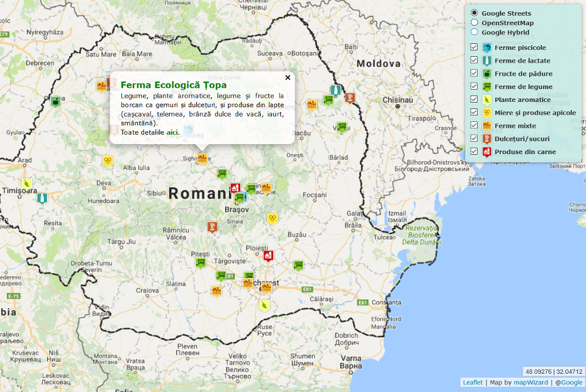This screenshot has height=392, width=586.
Task: Open the mapWizard link
Action: (531, 382)
